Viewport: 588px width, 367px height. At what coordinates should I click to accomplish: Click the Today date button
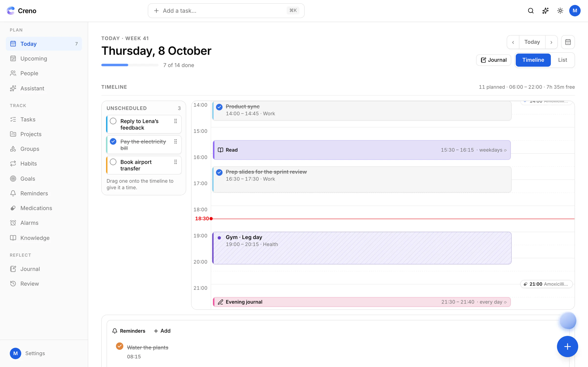532,42
